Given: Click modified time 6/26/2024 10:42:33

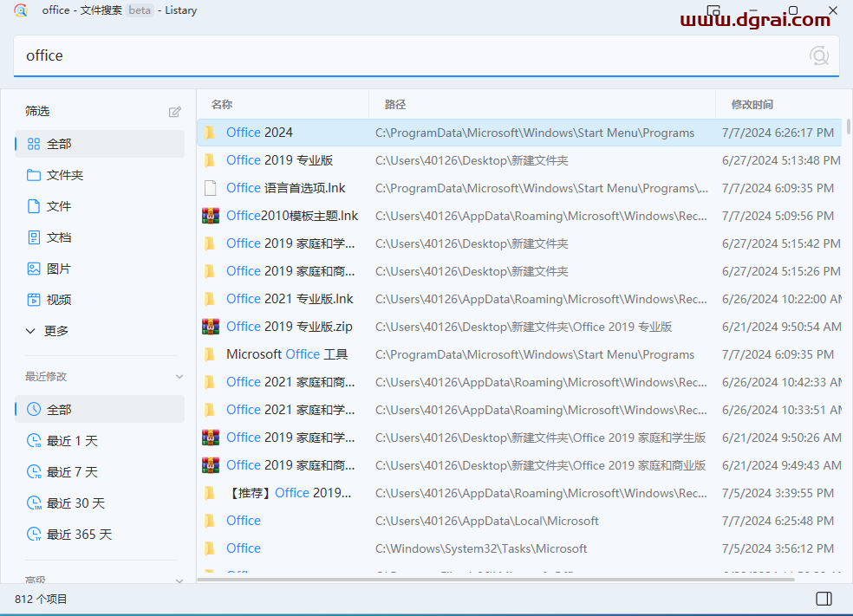Looking at the screenshot, I should (782, 382).
